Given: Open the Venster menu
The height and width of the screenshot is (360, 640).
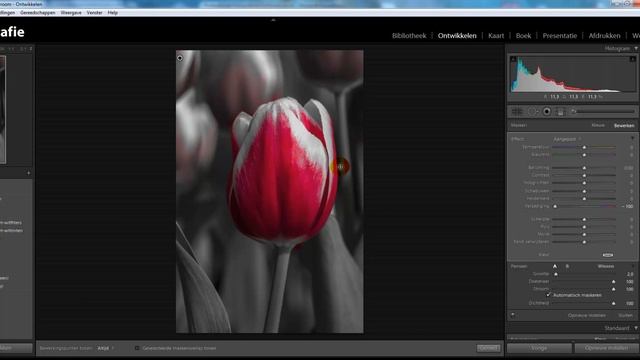Looking at the screenshot, I should pyautogui.click(x=94, y=13).
